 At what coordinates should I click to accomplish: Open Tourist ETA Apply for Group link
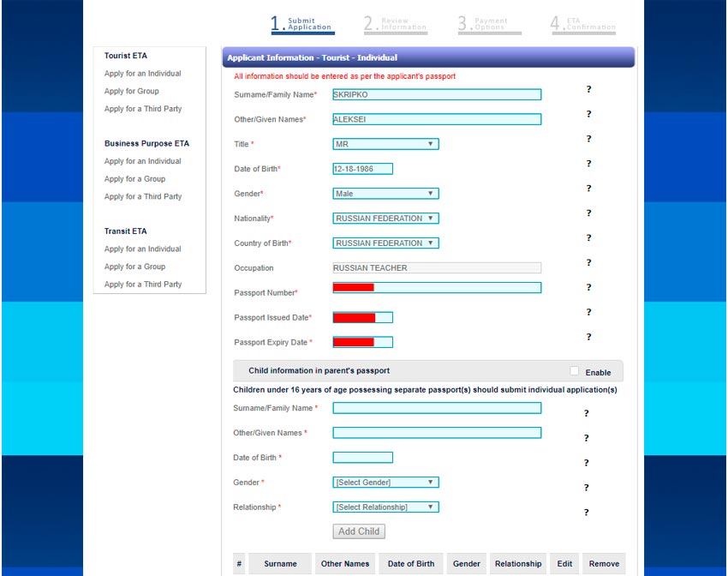[x=132, y=91]
